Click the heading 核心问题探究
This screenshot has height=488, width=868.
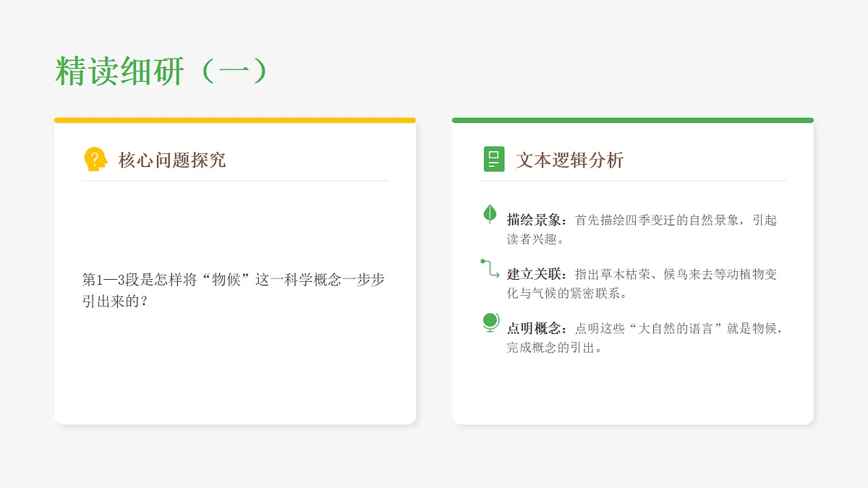172,160
